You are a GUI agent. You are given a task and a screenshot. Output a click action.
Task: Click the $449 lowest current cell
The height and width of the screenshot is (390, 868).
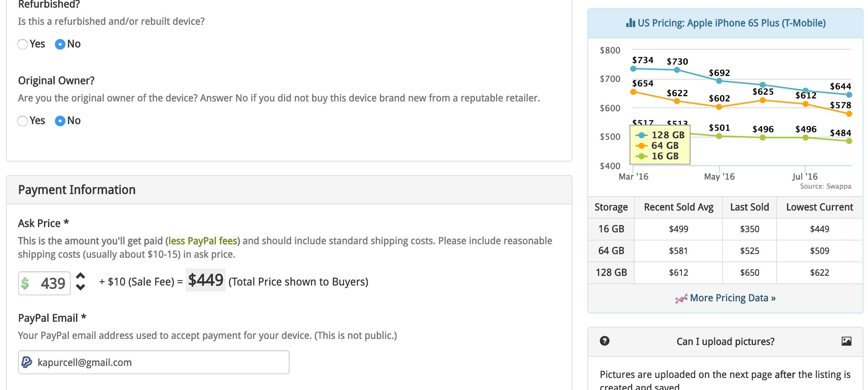coord(819,229)
